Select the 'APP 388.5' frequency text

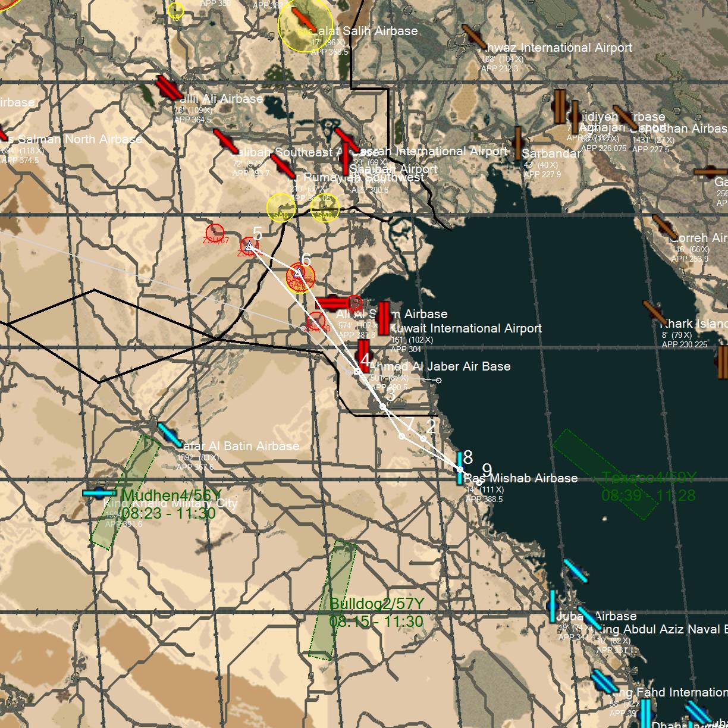coord(484,499)
